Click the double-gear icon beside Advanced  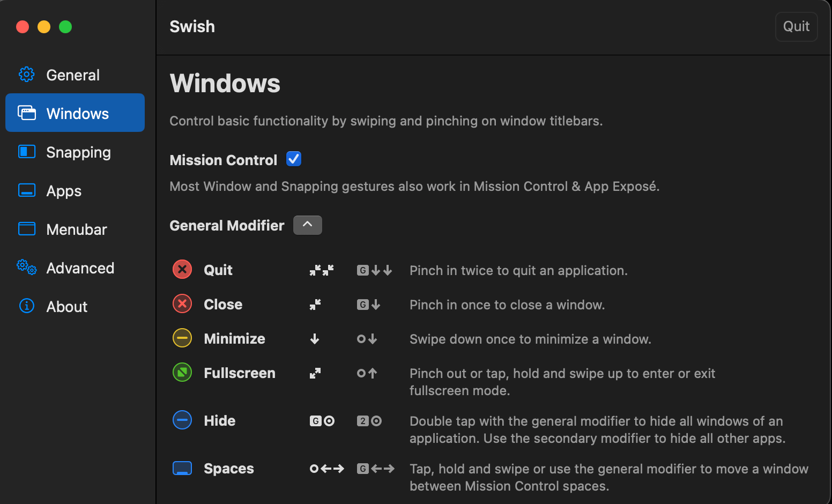click(x=27, y=267)
